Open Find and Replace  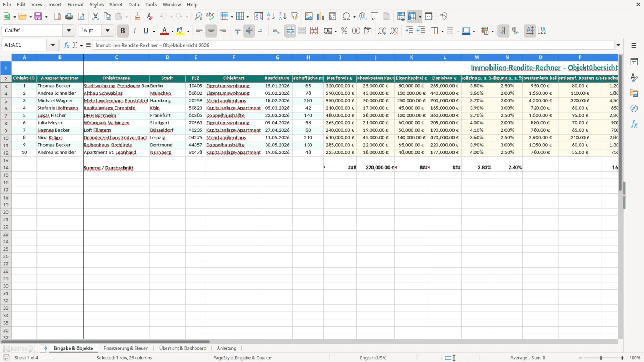(199, 17)
